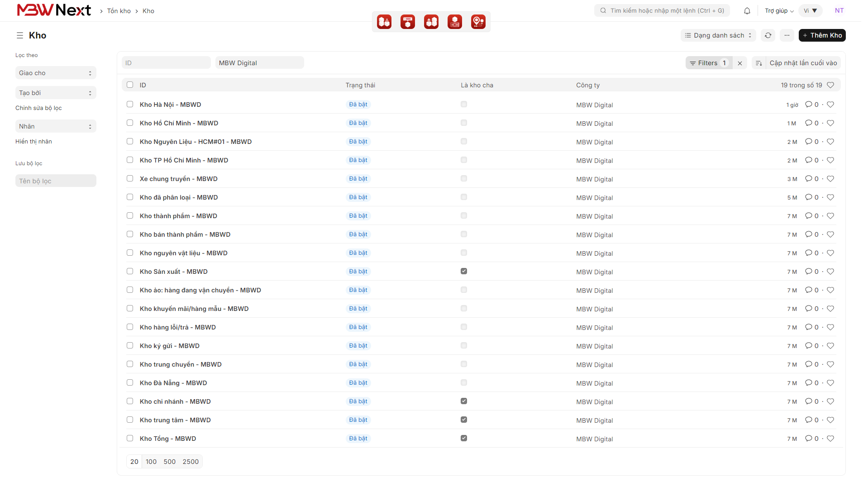The height and width of the screenshot is (487, 868).
Task: Click the Tên bộ lọc input field
Action: pyautogui.click(x=56, y=181)
